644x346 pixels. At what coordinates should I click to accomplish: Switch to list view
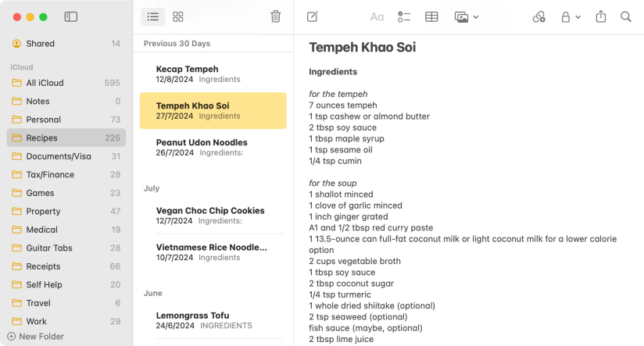[x=153, y=16]
